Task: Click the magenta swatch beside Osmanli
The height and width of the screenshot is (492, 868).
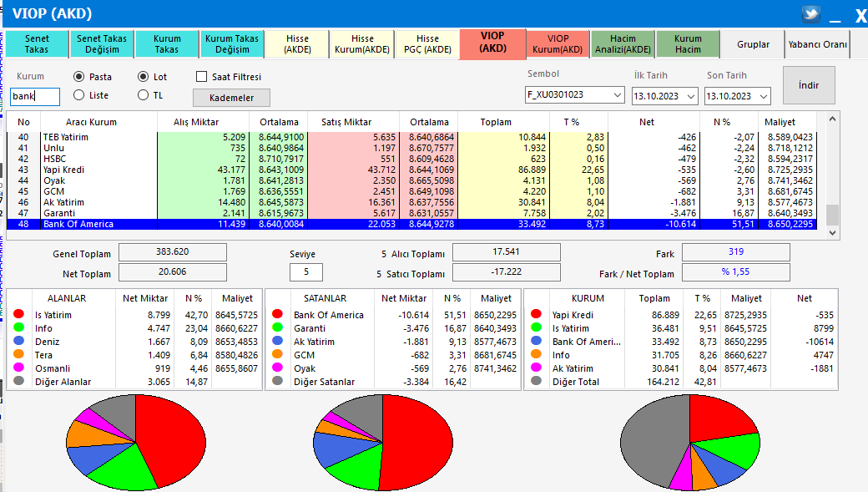Action: point(19,368)
